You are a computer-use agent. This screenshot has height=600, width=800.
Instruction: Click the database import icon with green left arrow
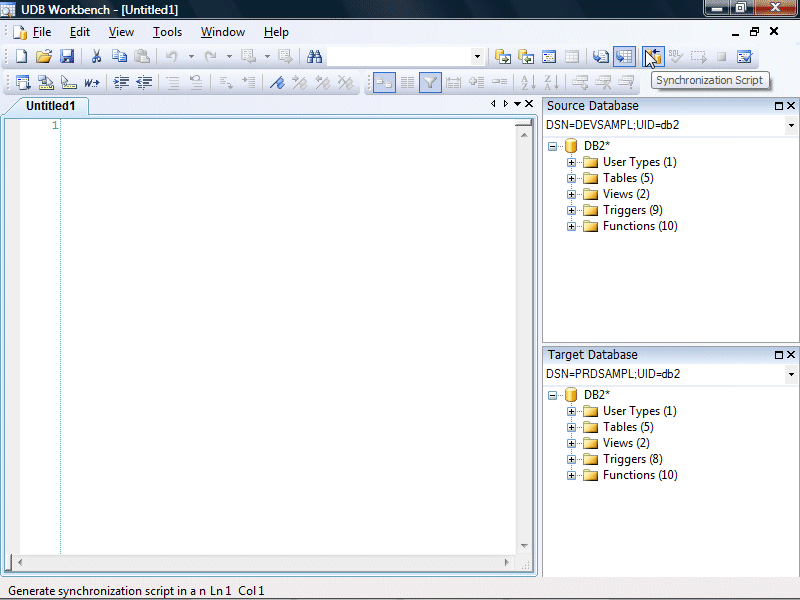526,56
